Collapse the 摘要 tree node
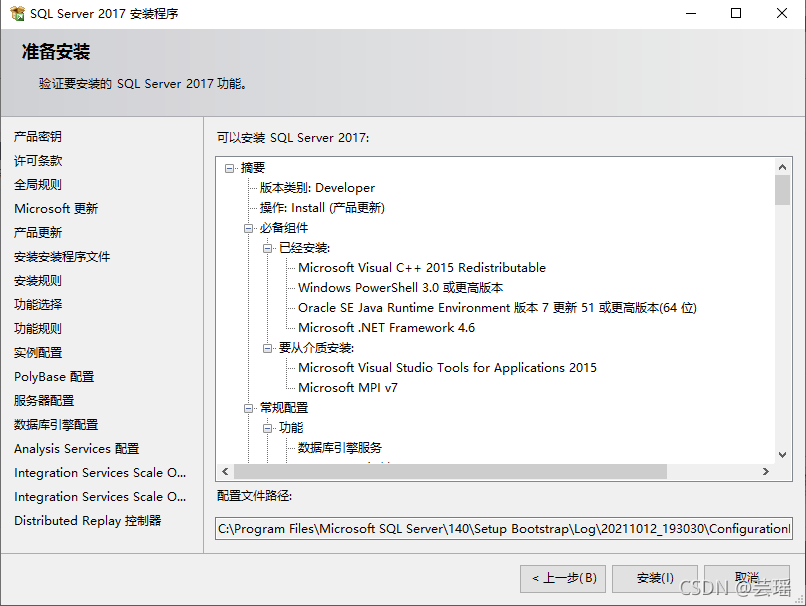The image size is (806, 606). 229,168
